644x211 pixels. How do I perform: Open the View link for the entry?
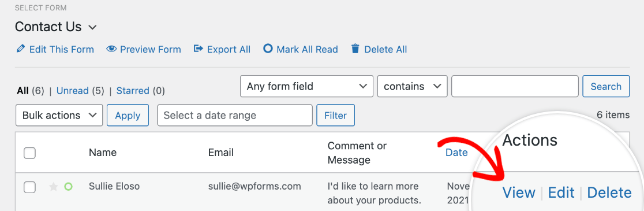tap(519, 193)
